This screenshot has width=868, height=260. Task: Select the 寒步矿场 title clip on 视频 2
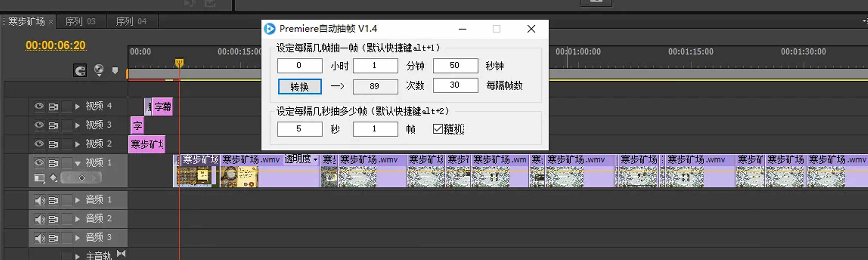147,144
